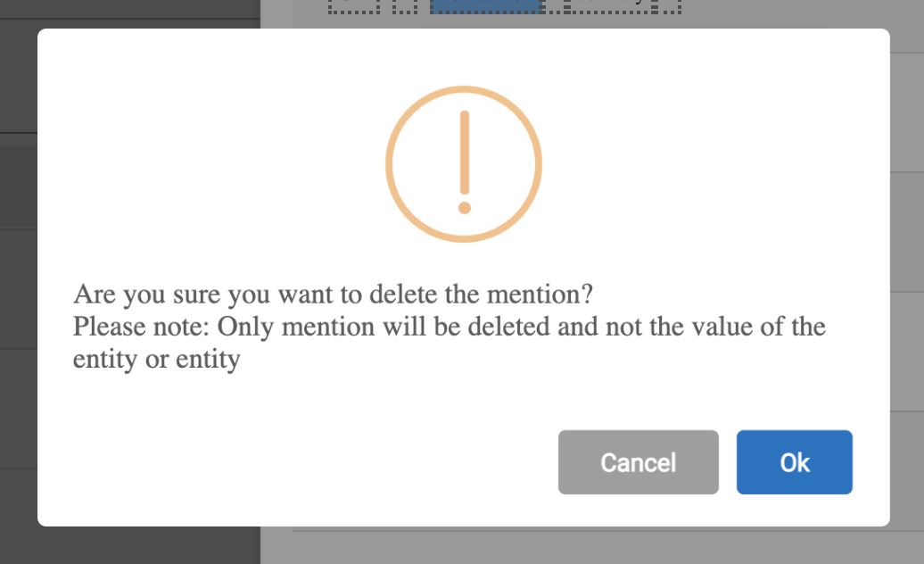Click the 'Please note' warning line
This screenshot has height=564, width=924.
click(x=449, y=327)
